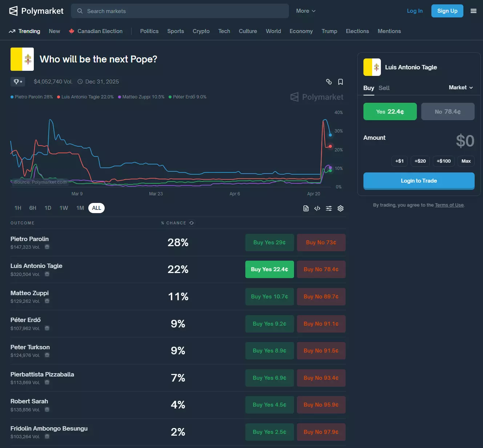
Task: Open the Sports category
Action: click(x=176, y=31)
